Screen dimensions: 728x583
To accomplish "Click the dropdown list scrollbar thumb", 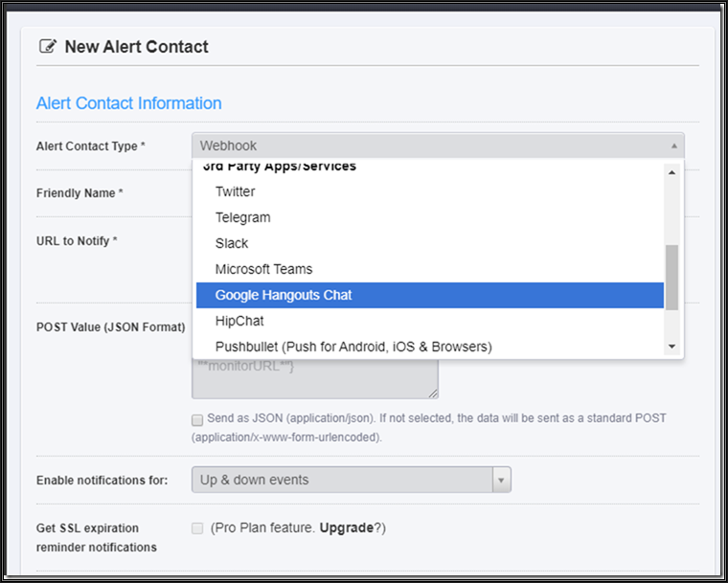I will (671, 277).
